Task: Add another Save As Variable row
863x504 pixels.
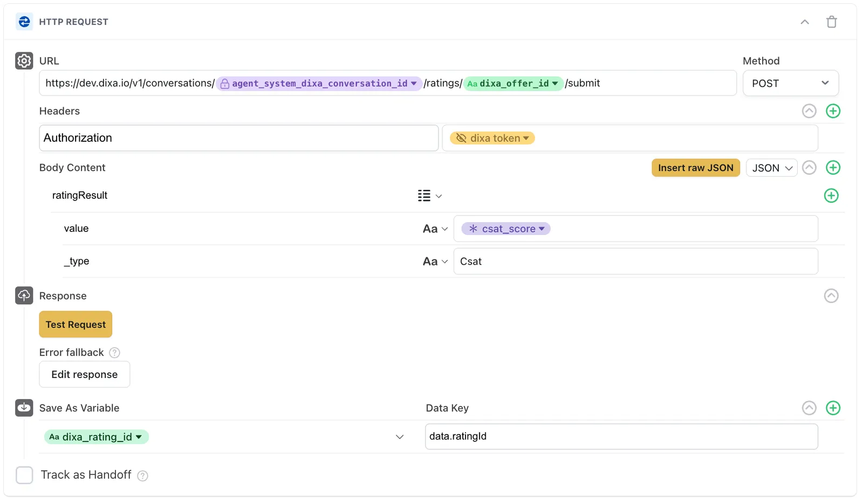Action: [833, 408]
